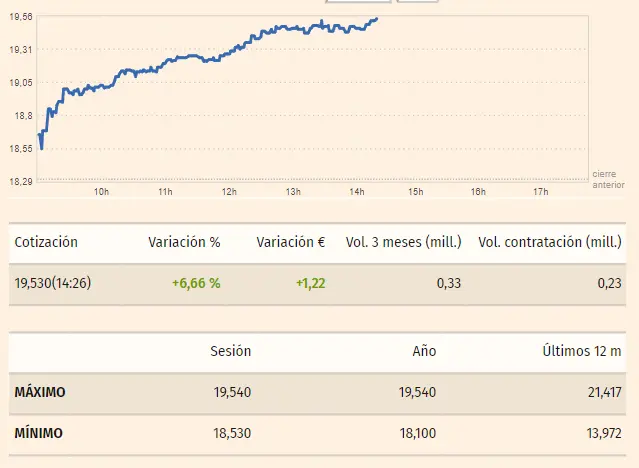The height and width of the screenshot is (468, 639).
Task: Click the 10h mark on time axis
Action: coord(101,192)
